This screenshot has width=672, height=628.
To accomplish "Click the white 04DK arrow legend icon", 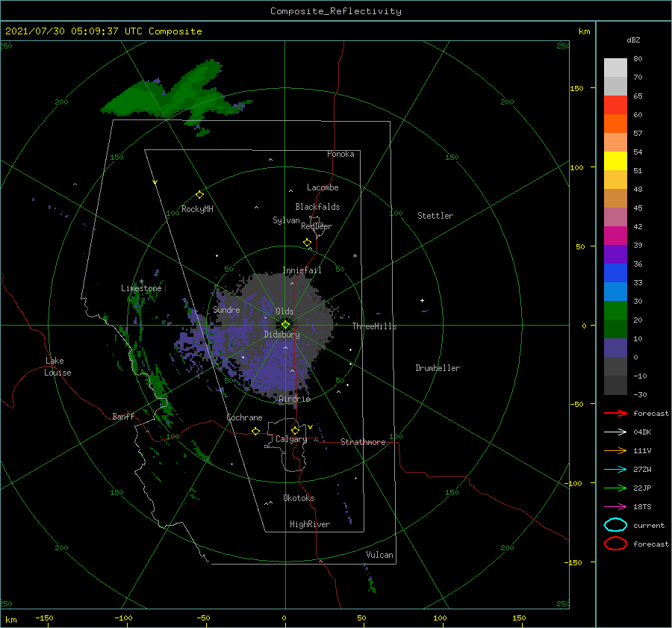I will 615,432.
